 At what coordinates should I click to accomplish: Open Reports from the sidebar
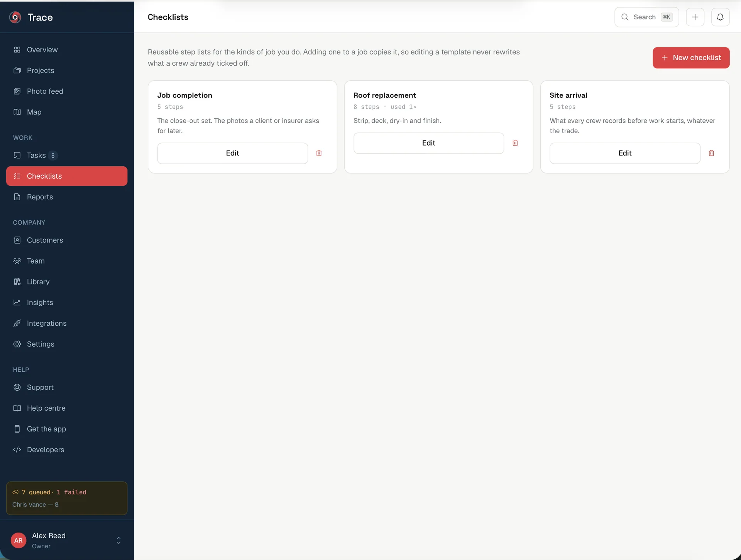(67, 197)
